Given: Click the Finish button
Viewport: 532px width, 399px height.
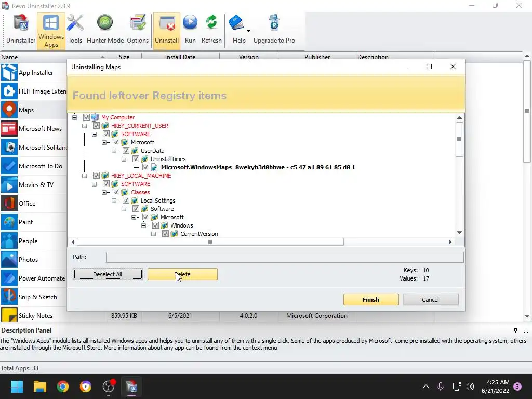Looking at the screenshot, I should point(371,300).
